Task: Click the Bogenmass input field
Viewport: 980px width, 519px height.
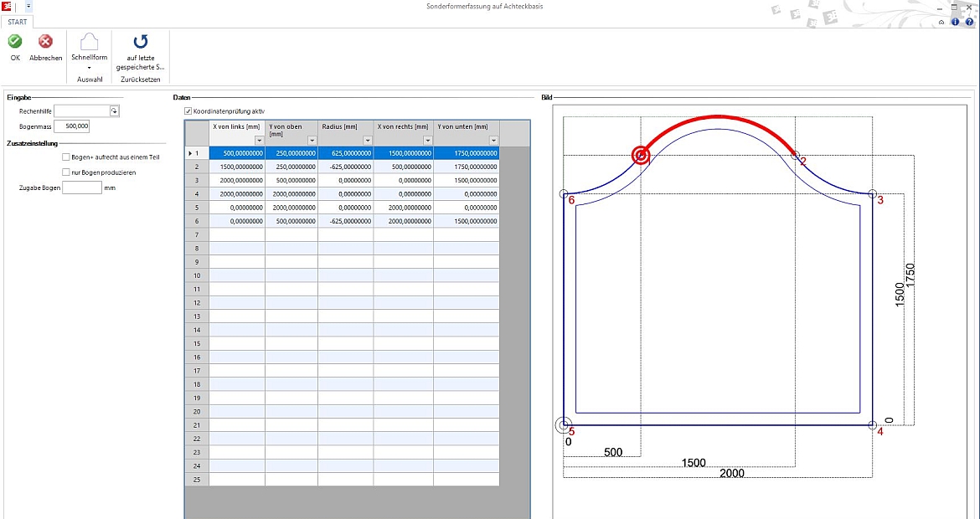Action: [x=71, y=126]
